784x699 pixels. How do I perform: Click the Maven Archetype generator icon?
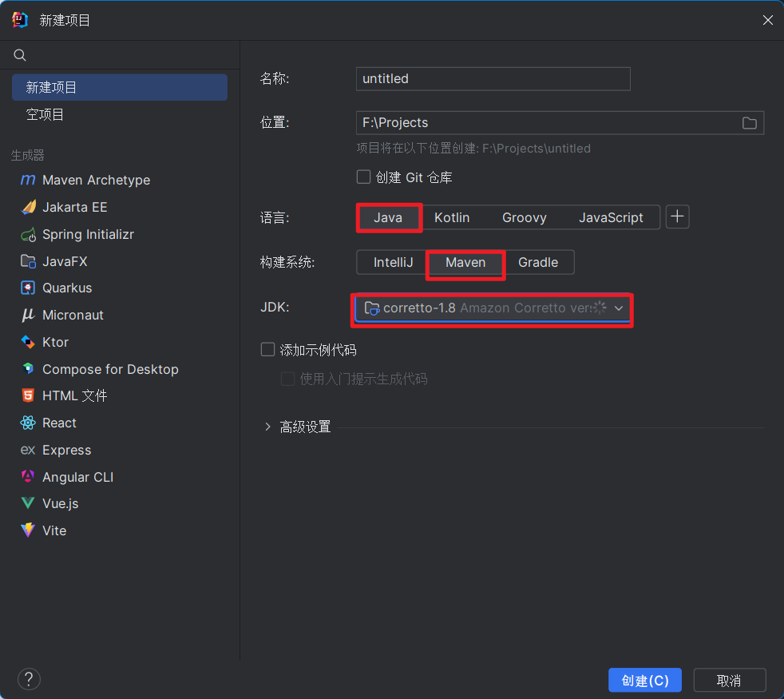28,180
